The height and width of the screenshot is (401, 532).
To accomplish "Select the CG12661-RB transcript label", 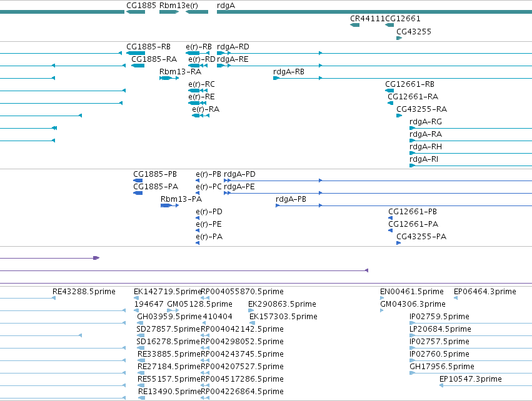I will pos(409,84).
